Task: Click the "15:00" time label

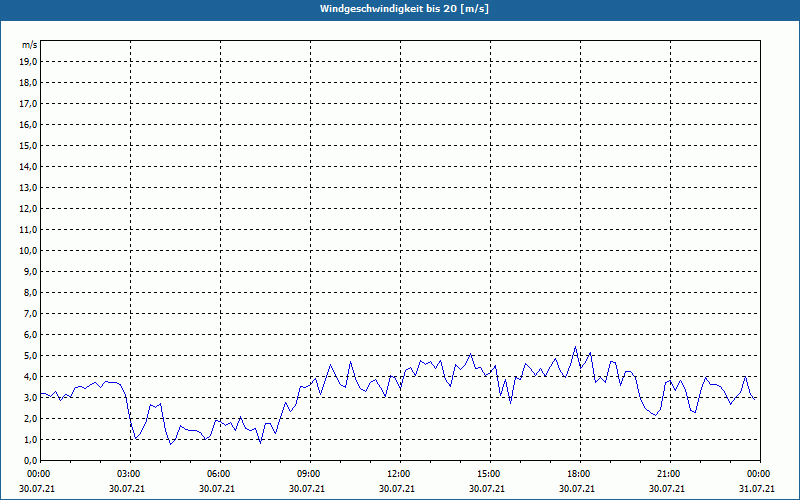Action: click(487, 474)
